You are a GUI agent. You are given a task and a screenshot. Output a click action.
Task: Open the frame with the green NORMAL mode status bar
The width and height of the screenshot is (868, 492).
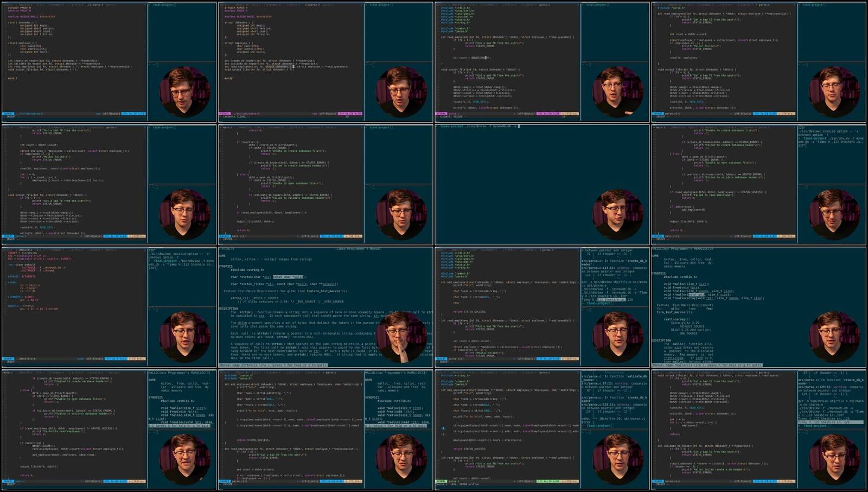542,430
